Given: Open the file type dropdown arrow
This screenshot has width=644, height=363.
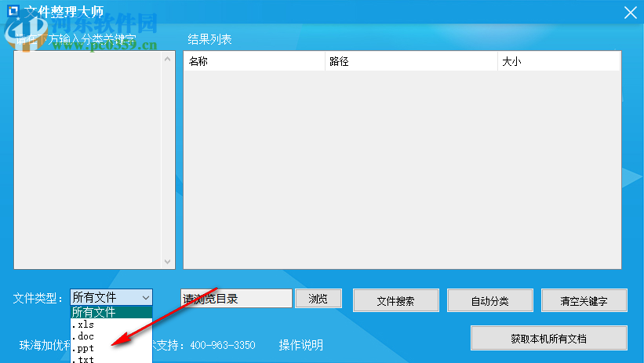Looking at the screenshot, I should click(146, 297).
